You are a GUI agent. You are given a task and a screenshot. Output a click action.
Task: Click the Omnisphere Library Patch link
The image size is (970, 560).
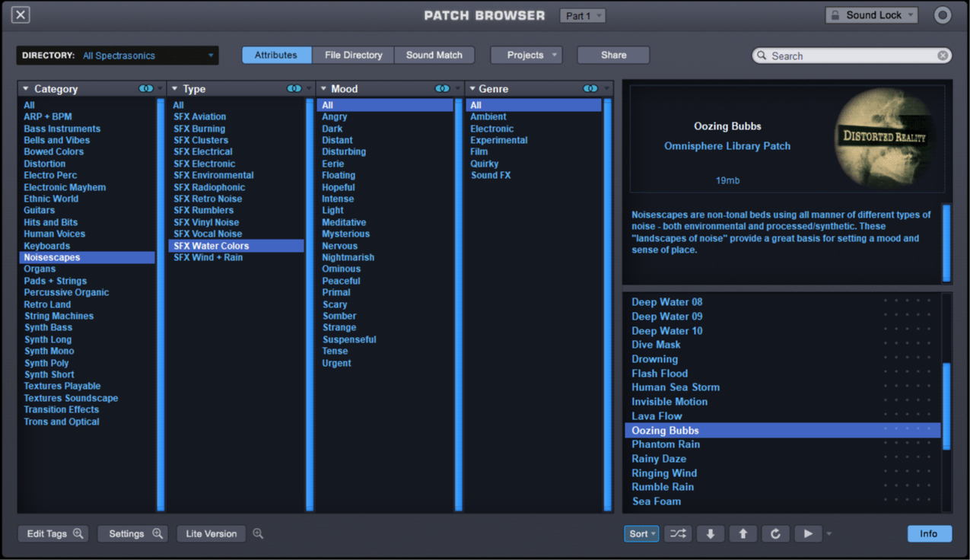tap(727, 146)
